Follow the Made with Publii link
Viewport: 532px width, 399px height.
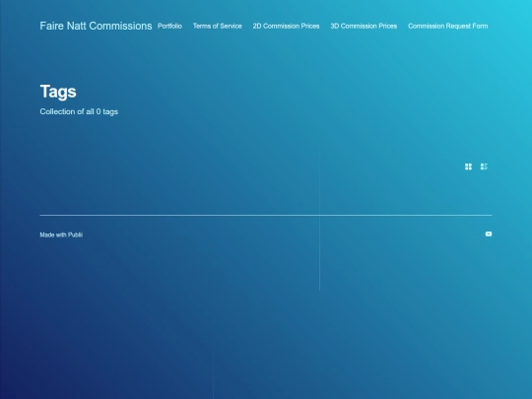61,234
